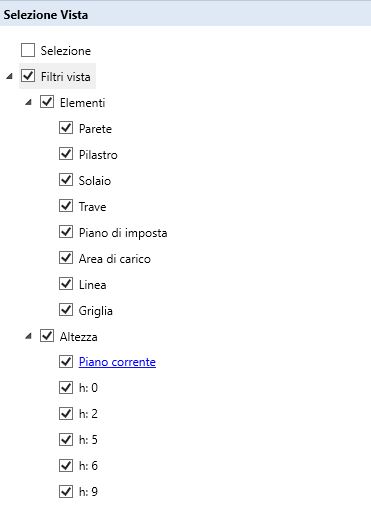Uncheck the Linea filter

click(x=66, y=284)
